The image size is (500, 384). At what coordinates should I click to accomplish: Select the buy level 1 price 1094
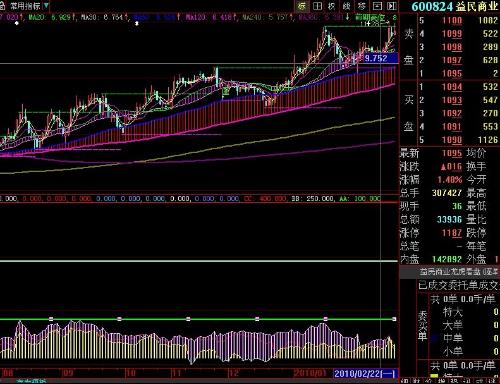coord(452,87)
